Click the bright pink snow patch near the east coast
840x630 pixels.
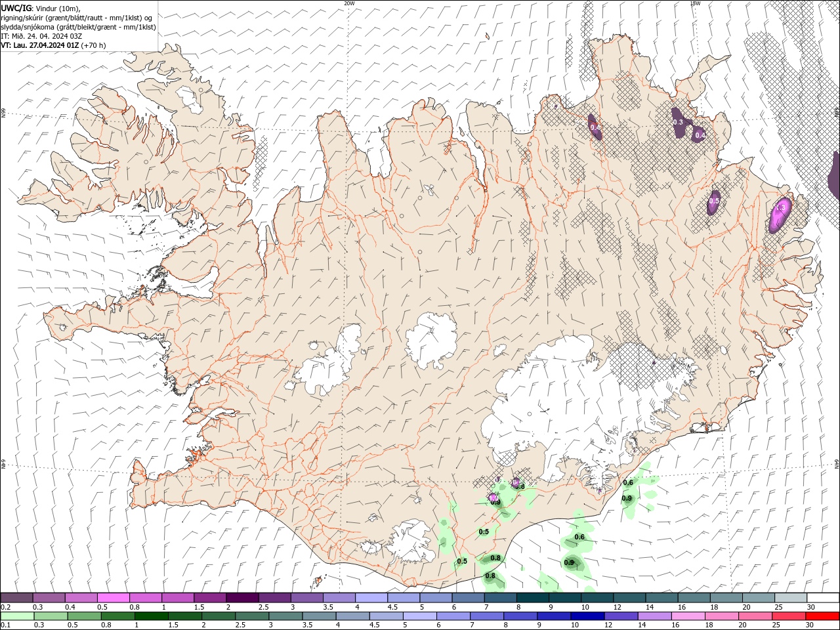(780, 214)
